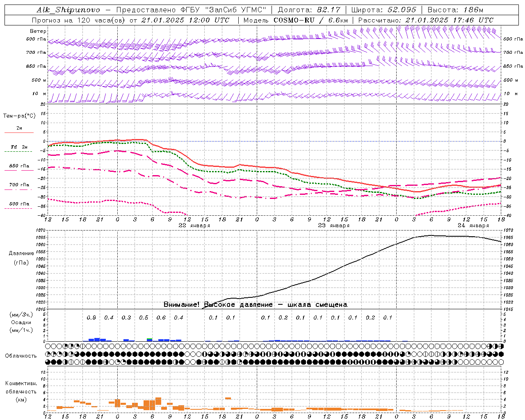
Task: Click the '(мм/3ч.)' precipitation unit label
Action: click(21, 315)
